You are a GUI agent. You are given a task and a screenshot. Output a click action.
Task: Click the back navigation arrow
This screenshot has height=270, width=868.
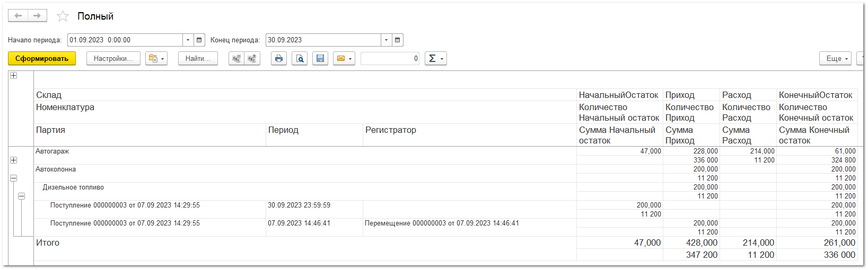[18, 16]
